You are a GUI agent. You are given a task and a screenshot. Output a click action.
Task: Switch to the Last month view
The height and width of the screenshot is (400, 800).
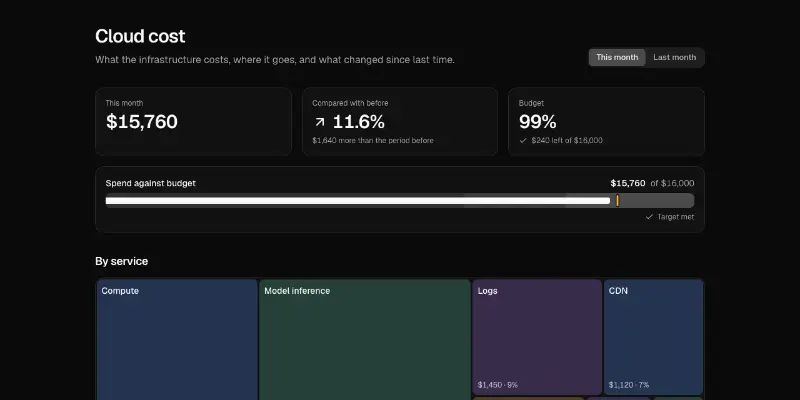[674, 57]
